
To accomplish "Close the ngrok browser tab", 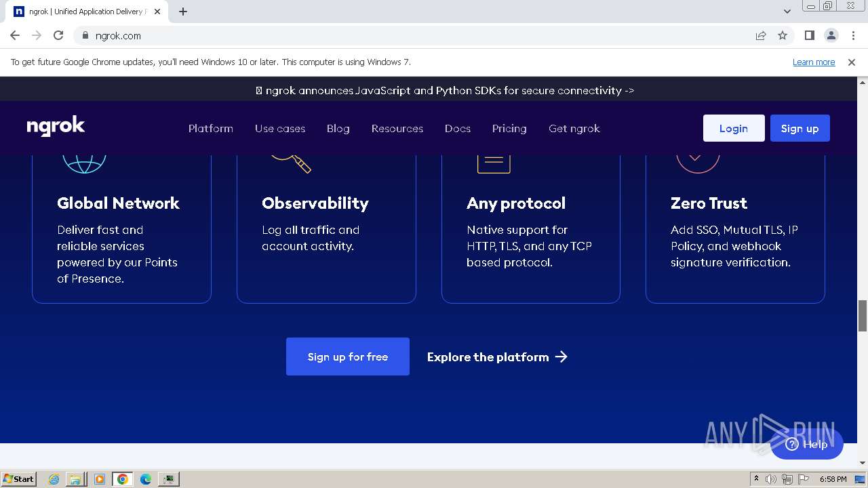I will (x=157, y=12).
